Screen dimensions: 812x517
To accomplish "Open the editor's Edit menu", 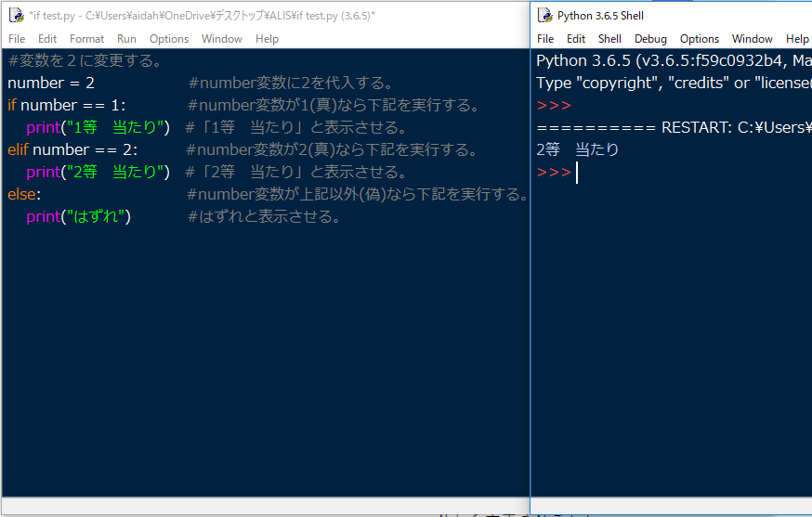I will [x=47, y=39].
